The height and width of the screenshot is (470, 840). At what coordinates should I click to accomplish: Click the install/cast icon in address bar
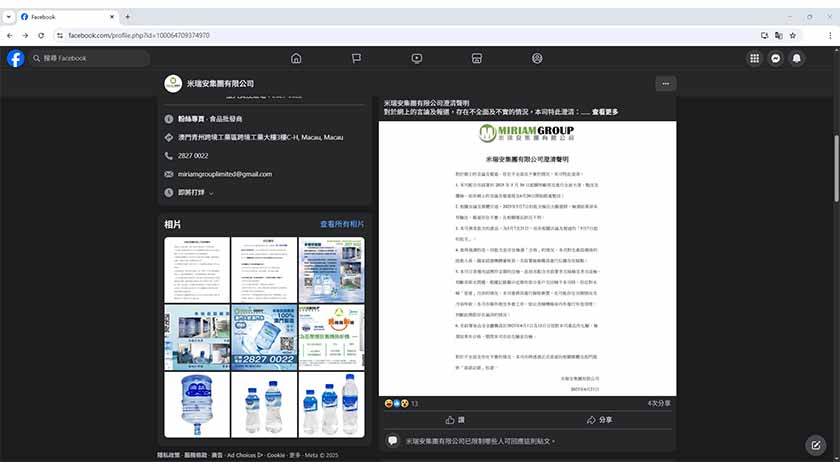click(764, 35)
